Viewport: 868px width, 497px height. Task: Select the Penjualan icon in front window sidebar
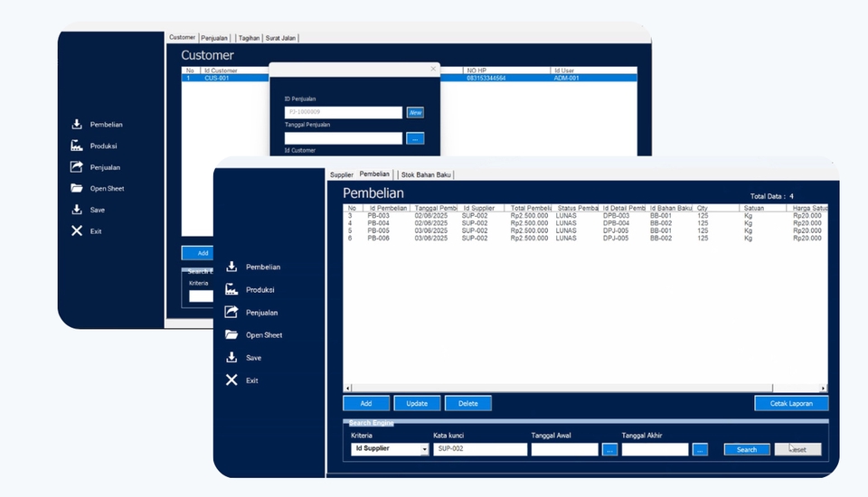coord(231,312)
